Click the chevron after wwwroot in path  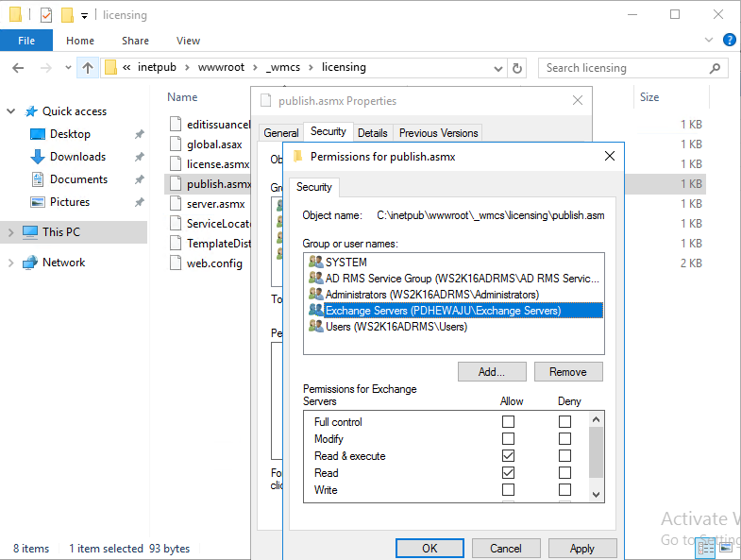pos(255,68)
